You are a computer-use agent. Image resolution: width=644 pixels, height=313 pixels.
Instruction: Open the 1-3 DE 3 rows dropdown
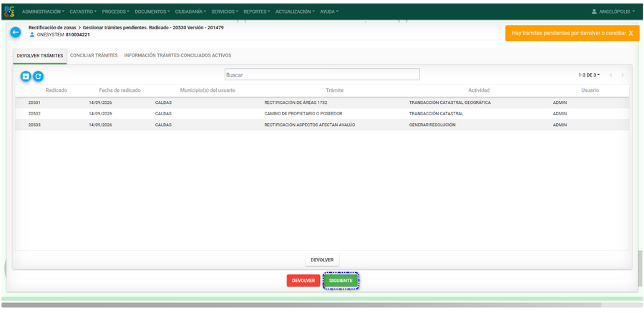tap(590, 75)
